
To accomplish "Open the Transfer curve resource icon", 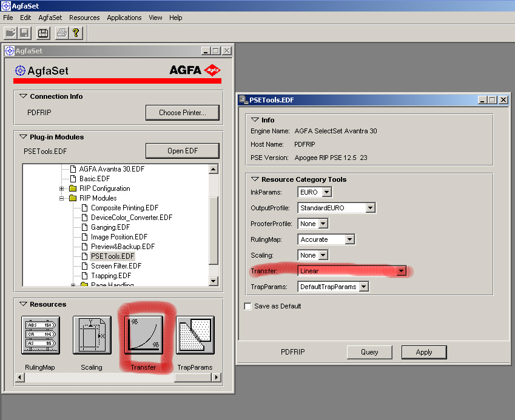I will click(x=144, y=335).
